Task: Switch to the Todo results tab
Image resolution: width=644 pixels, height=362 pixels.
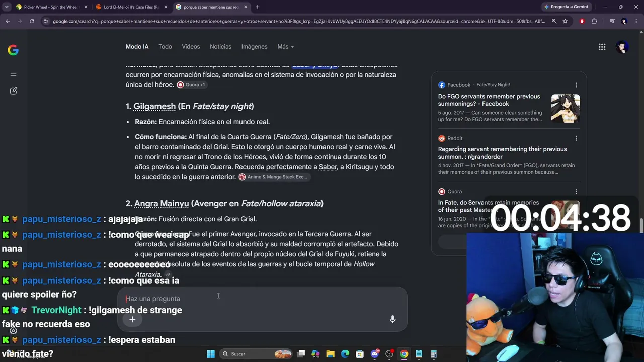Action: [165, 47]
